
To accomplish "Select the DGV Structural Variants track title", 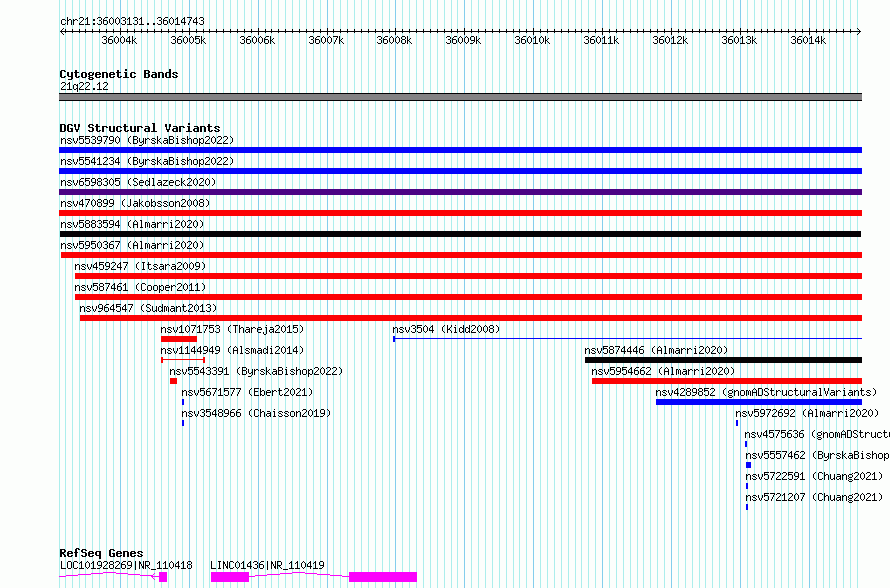I will pos(140,128).
